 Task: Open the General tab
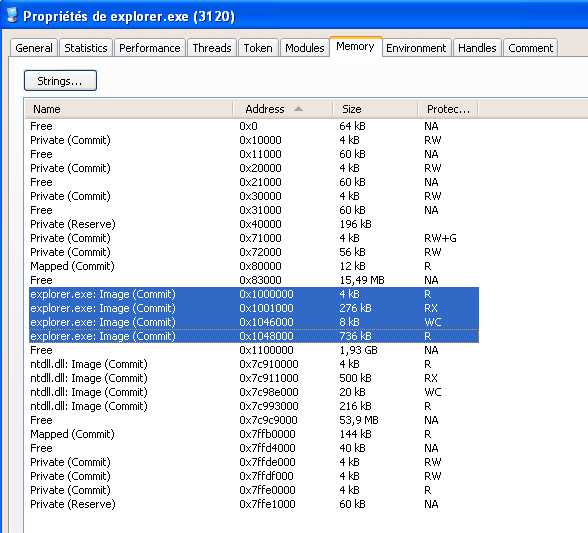point(34,48)
